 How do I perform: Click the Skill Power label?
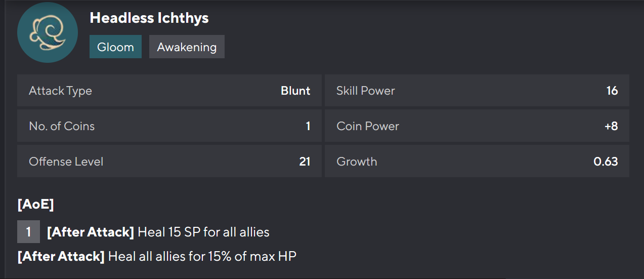click(365, 91)
